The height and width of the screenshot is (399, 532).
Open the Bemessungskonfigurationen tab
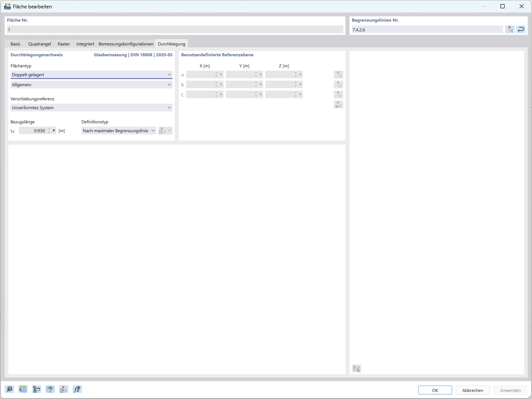pos(126,44)
